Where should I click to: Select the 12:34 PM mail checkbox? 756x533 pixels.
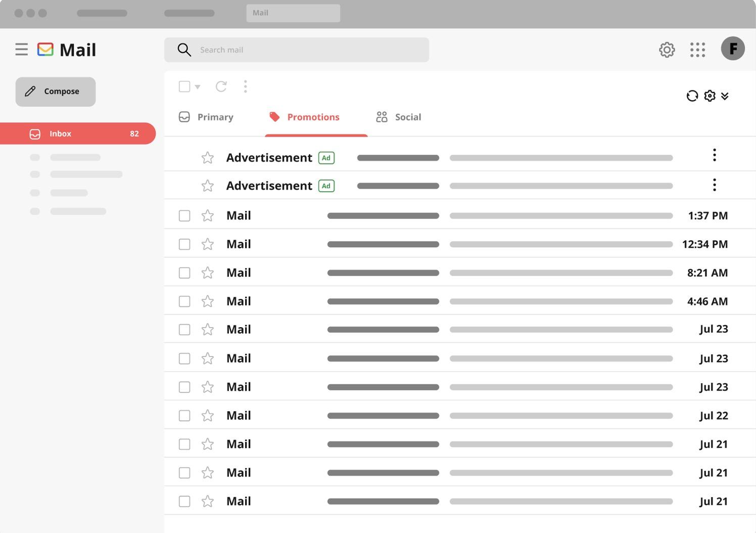click(184, 244)
